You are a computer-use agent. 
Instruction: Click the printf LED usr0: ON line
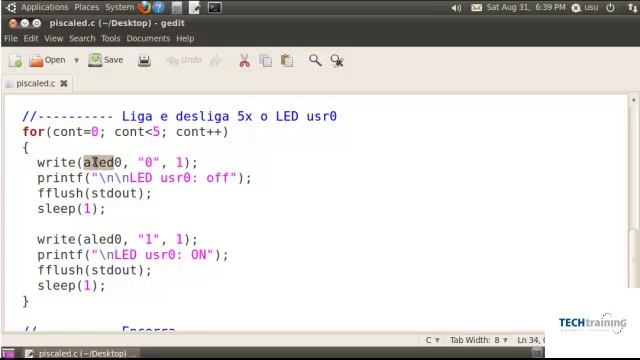point(133,255)
